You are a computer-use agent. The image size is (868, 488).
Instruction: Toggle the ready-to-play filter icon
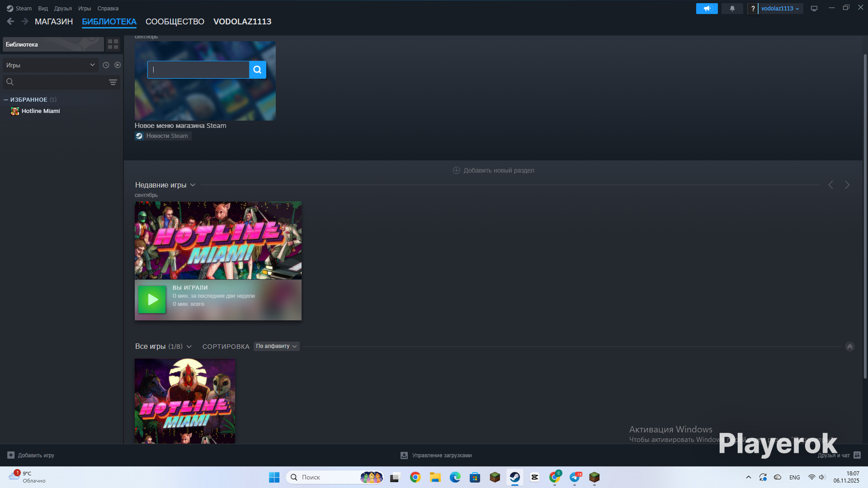(x=118, y=65)
